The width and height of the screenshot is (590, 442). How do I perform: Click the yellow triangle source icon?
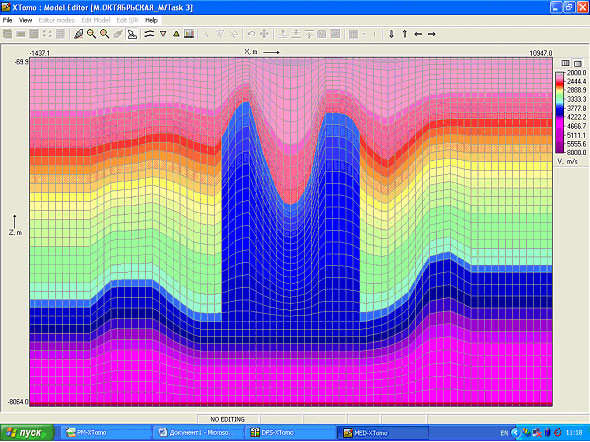(x=176, y=34)
